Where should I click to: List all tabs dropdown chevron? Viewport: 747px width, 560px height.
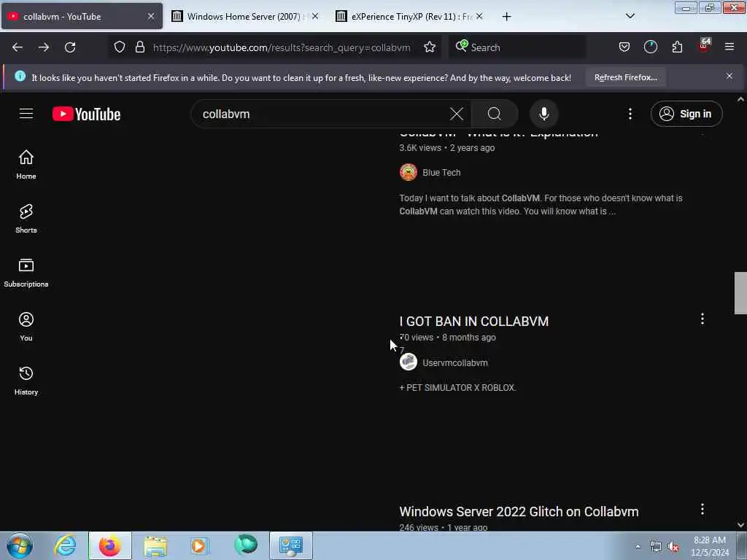pos(630,16)
